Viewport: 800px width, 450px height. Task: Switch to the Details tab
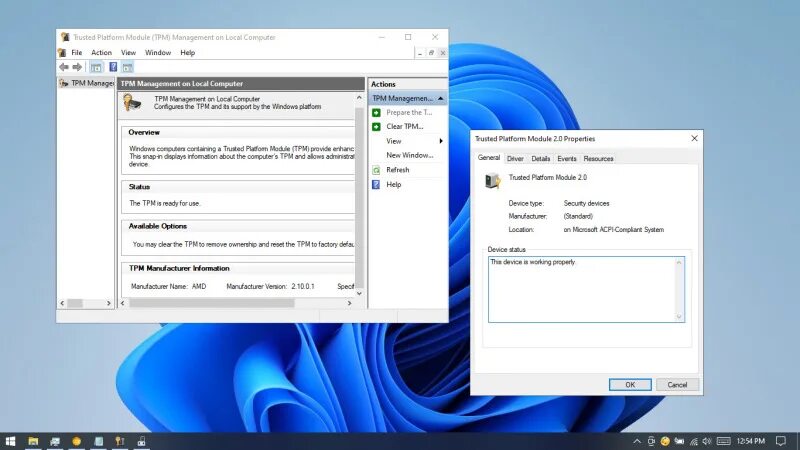point(540,159)
